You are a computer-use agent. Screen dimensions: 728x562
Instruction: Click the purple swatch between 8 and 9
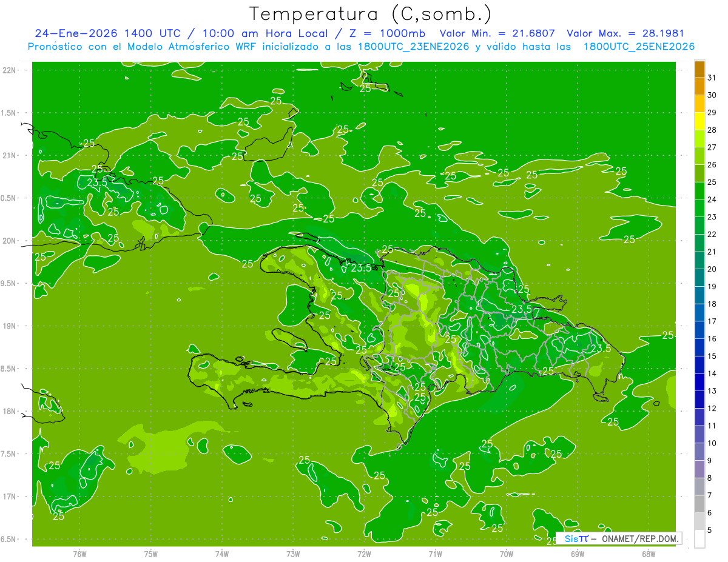coord(699,469)
